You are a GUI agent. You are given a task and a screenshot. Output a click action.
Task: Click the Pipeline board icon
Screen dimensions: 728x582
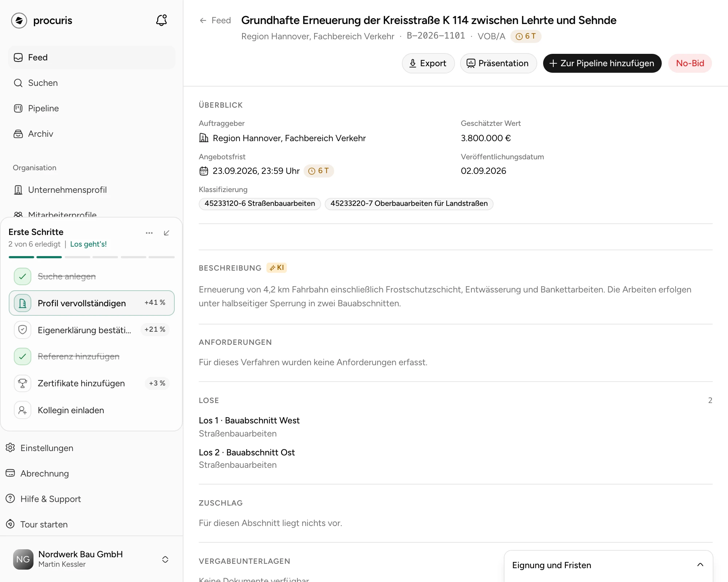[18, 108]
